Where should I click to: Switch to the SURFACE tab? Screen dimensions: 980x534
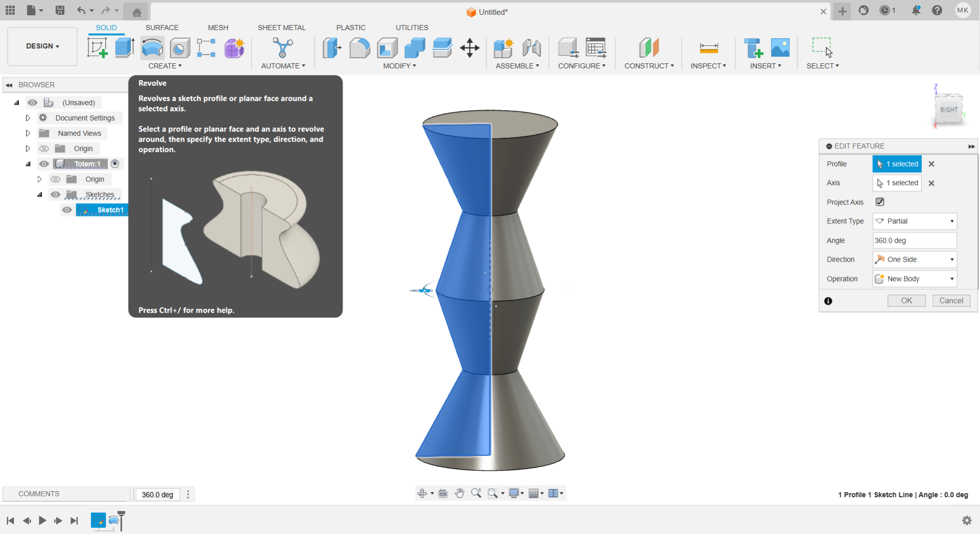162,28
